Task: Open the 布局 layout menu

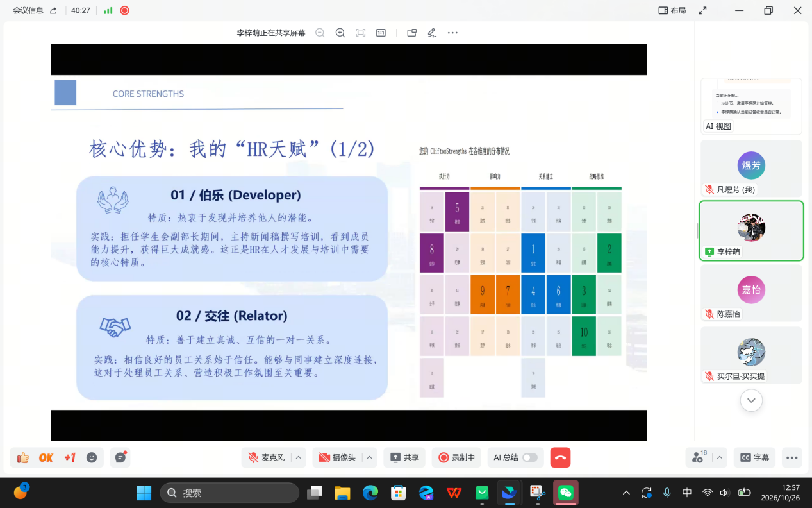Action: [x=672, y=10]
